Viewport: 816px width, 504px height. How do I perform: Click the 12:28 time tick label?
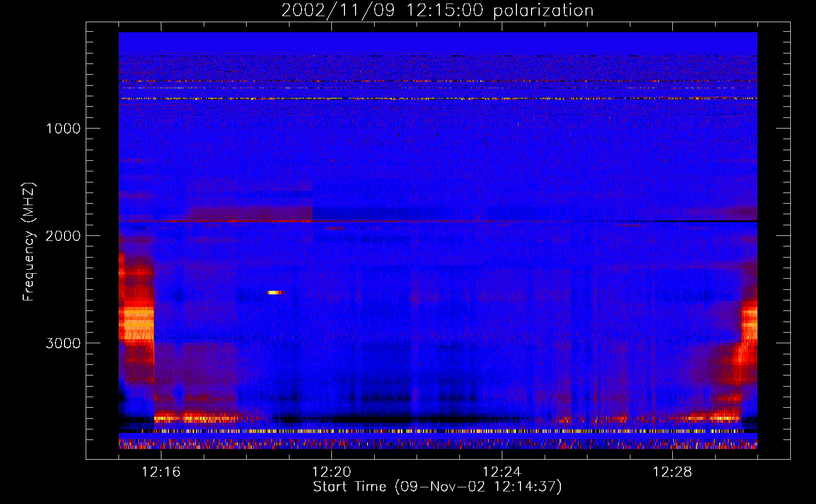672,472
